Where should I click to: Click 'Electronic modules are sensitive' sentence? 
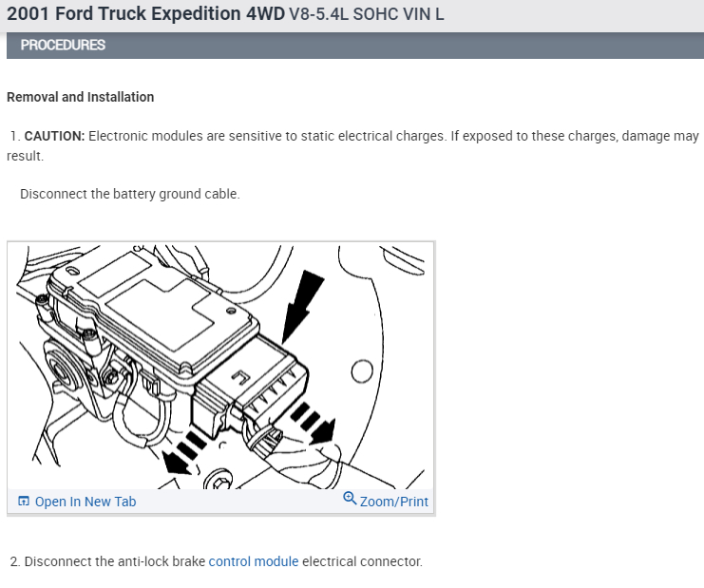[268, 136]
